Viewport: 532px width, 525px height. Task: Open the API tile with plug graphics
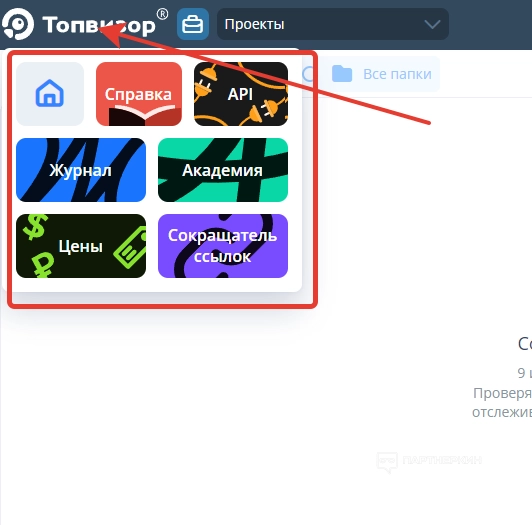(241, 94)
